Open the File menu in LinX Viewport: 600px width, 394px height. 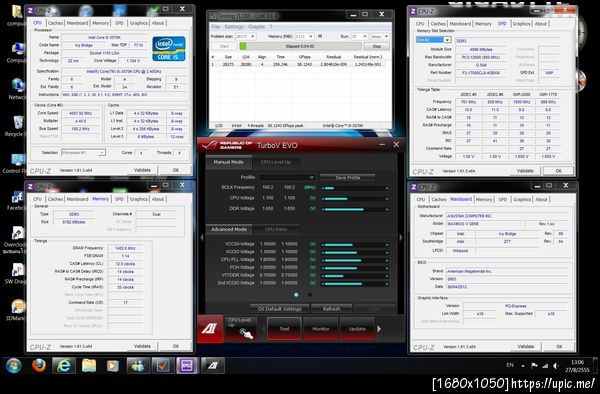coord(215,27)
